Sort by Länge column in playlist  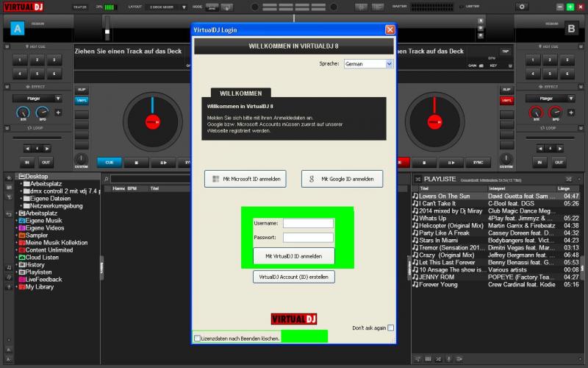(564, 188)
